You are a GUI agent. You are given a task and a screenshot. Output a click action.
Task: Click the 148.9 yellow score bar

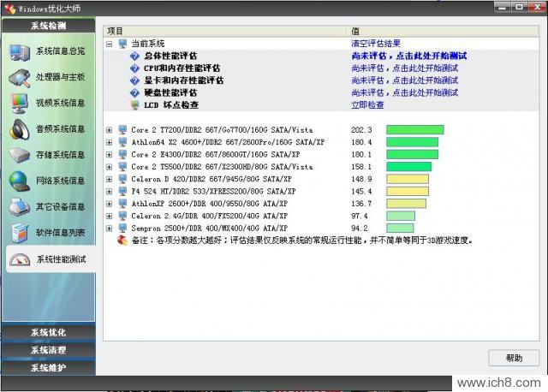[408, 179]
